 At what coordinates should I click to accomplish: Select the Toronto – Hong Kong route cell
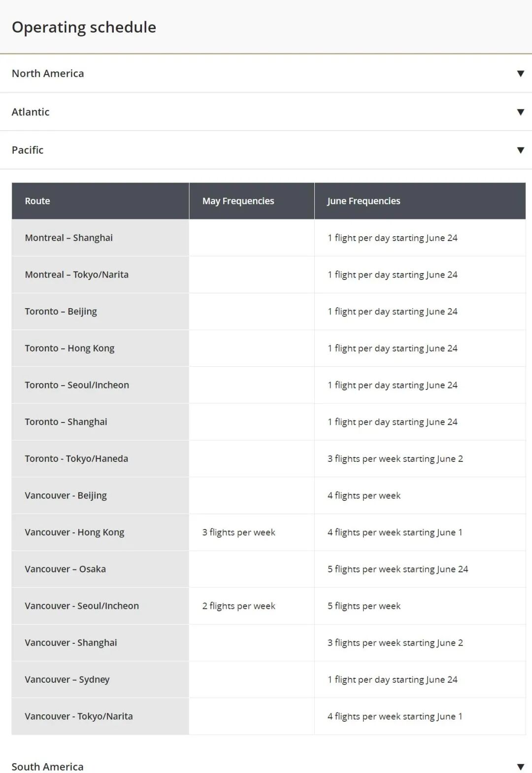69,348
